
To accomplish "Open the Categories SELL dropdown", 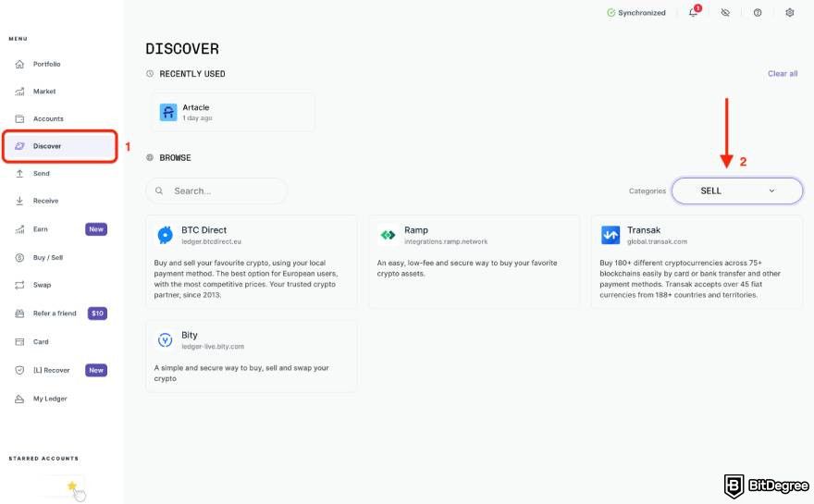I will pos(737,191).
